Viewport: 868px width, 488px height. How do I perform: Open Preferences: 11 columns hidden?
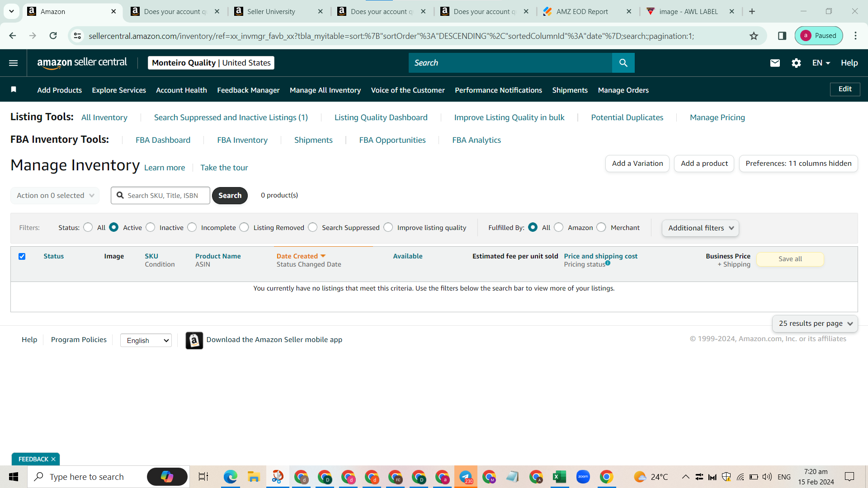(x=798, y=164)
